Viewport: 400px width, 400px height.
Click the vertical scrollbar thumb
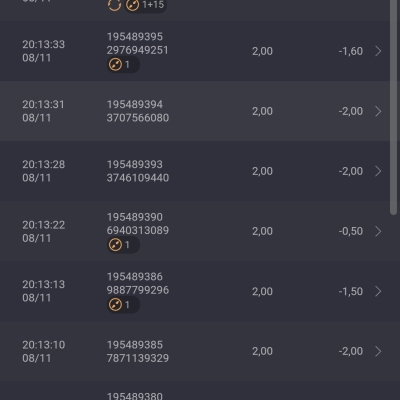[x=393, y=107]
